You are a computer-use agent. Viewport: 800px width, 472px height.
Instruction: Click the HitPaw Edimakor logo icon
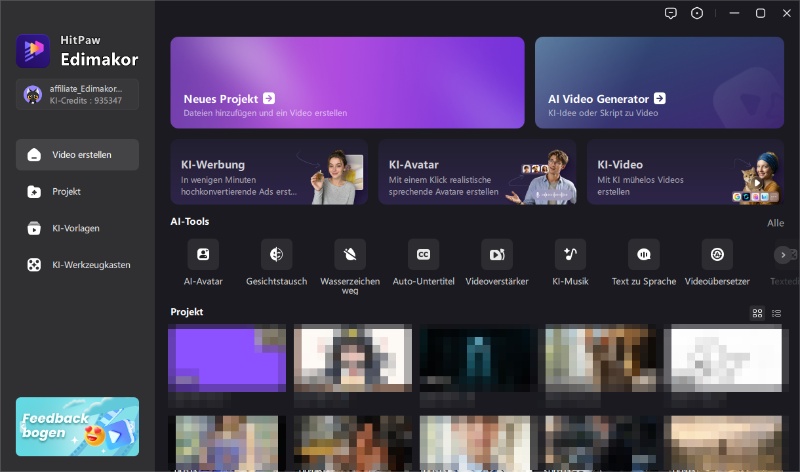click(33, 51)
